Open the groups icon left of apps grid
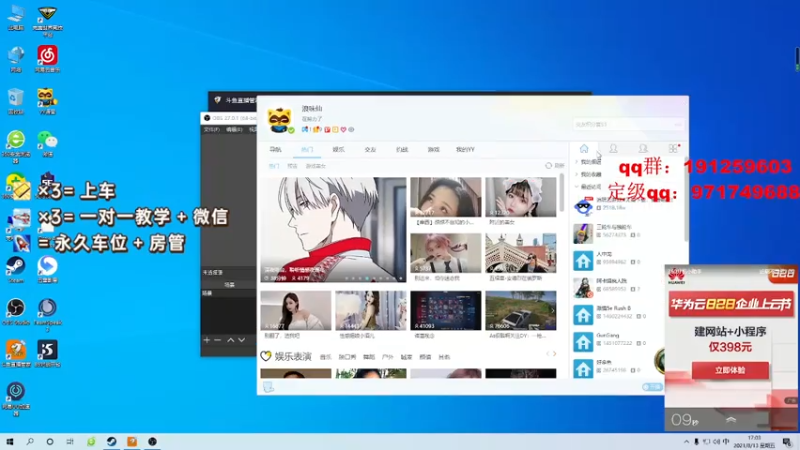This screenshot has height=450, width=800. coord(643,148)
